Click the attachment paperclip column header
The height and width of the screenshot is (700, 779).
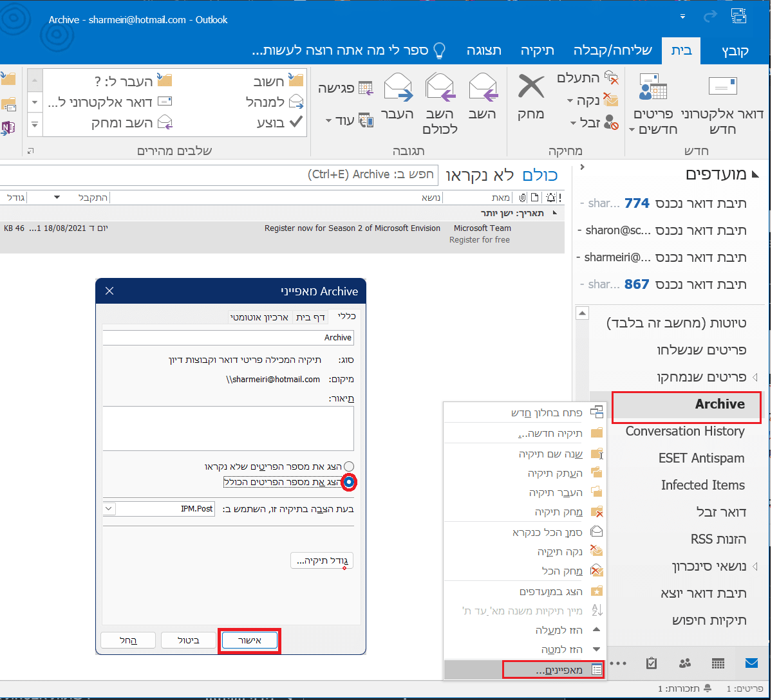[x=522, y=198]
